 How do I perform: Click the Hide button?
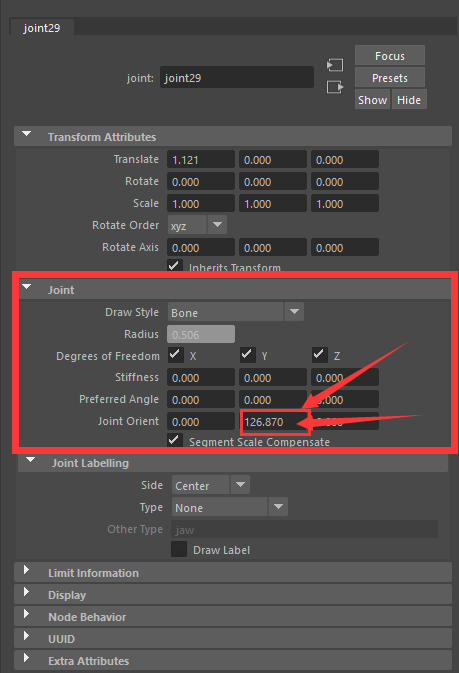pos(409,100)
